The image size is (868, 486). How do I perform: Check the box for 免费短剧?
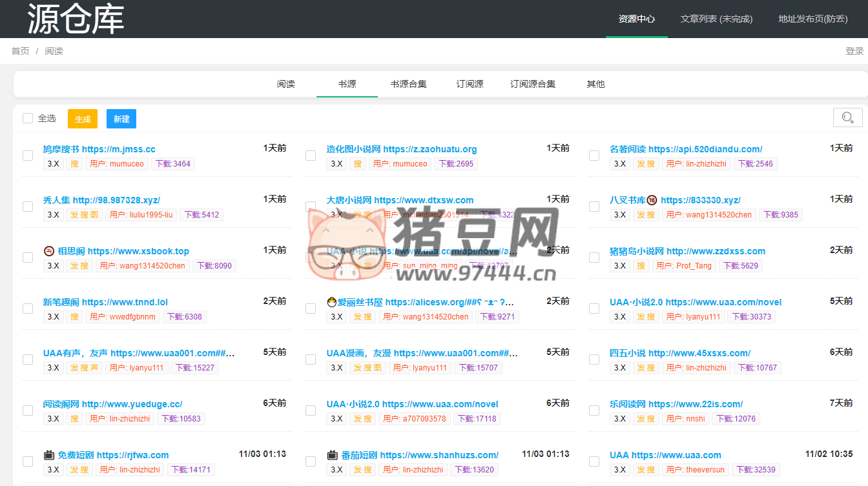[x=28, y=461]
